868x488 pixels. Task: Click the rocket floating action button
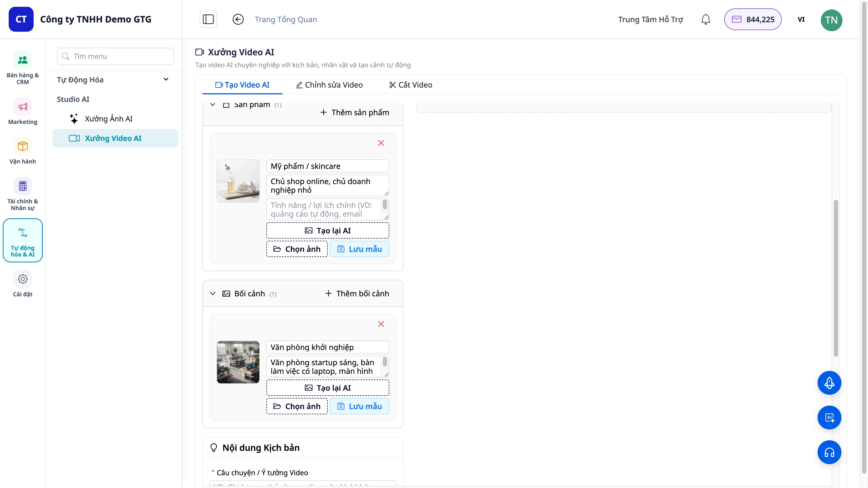click(829, 383)
